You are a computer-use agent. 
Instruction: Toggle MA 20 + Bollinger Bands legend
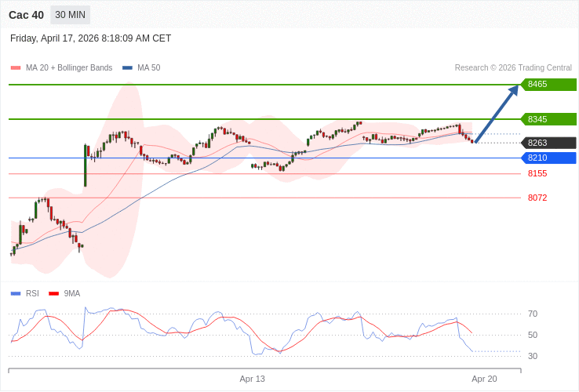69,68
